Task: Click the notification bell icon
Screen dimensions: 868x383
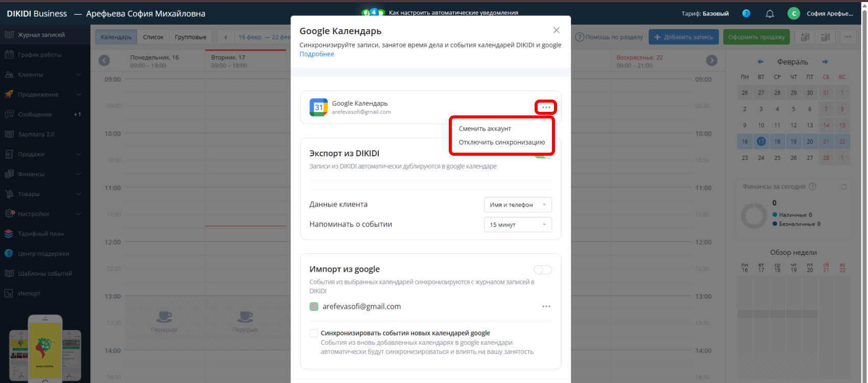Action: tap(769, 14)
